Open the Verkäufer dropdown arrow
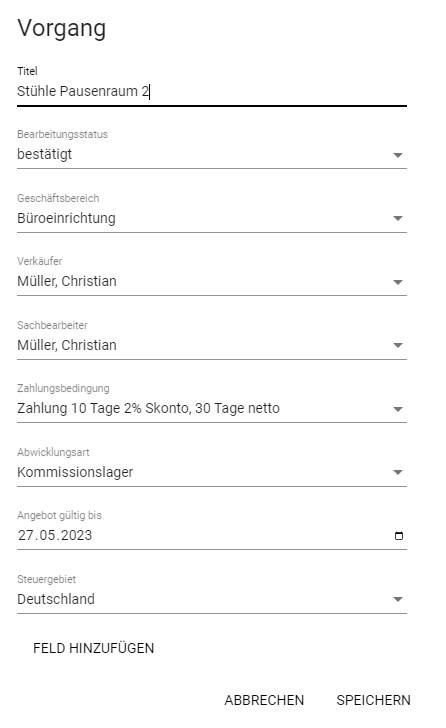 click(397, 282)
